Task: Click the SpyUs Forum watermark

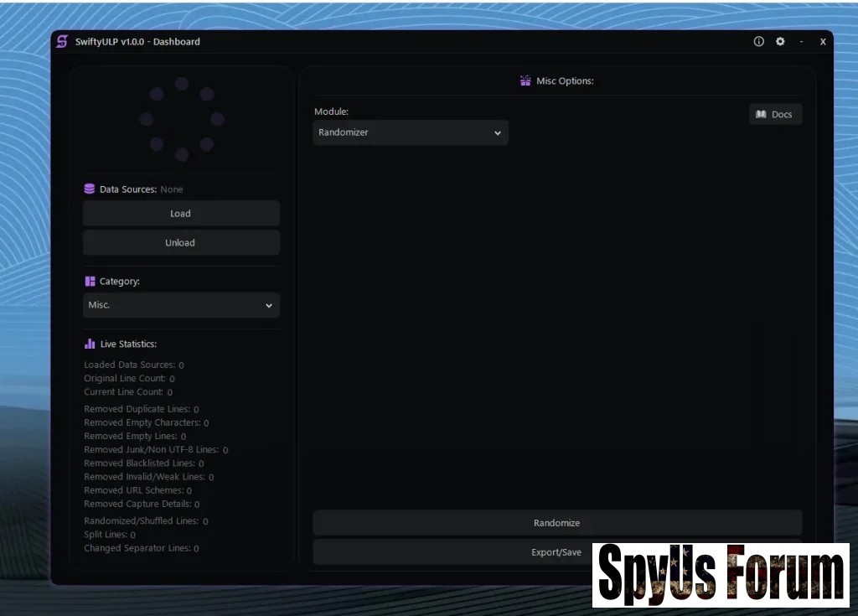Action: 721,575
